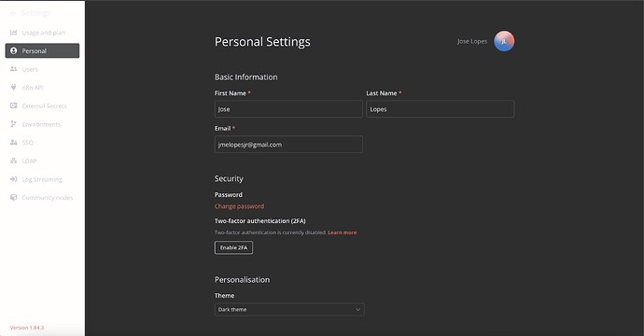Open the LDAP network icon

14,161
